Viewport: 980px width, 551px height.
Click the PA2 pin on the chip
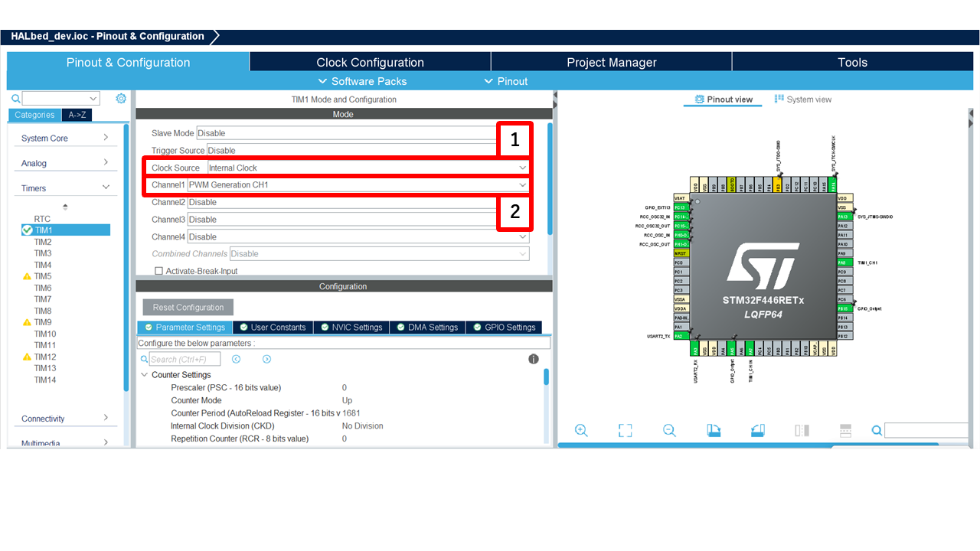[x=681, y=336]
